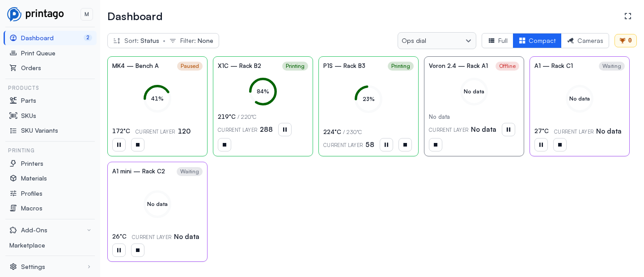
Task: Select the A1 mini — Rack C2 title
Action: (x=139, y=171)
